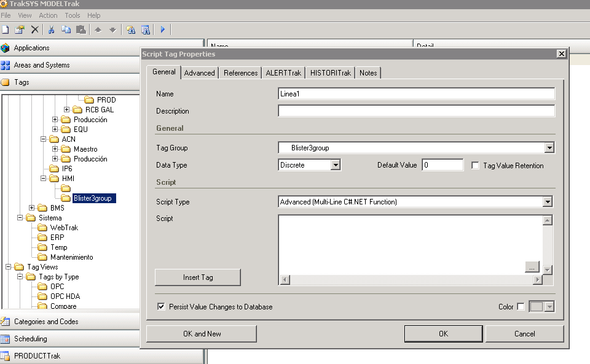Open the PRODUCTTrak panel icon
590x364 pixels.
pos(6,356)
